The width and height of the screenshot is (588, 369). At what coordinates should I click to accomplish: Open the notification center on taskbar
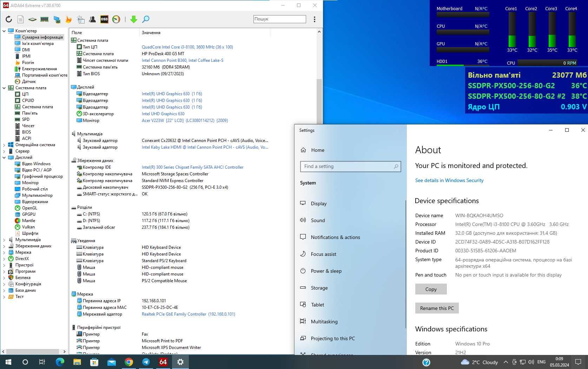[578, 362]
